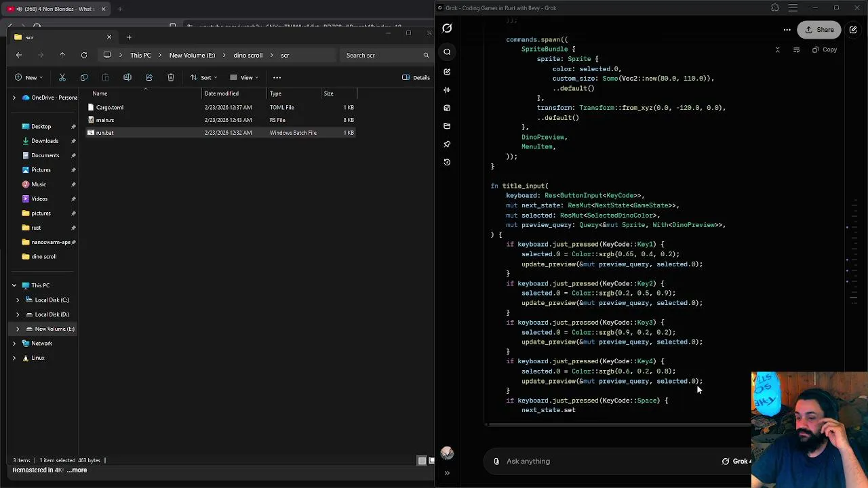This screenshot has height=488, width=868.
Task: Open chat history icon in Grok's sidebar
Action: pyautogui.click(x=447, y=162)
